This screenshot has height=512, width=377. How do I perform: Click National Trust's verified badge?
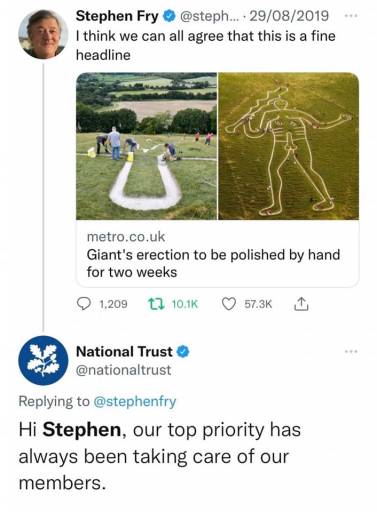(x=183, y=351)
